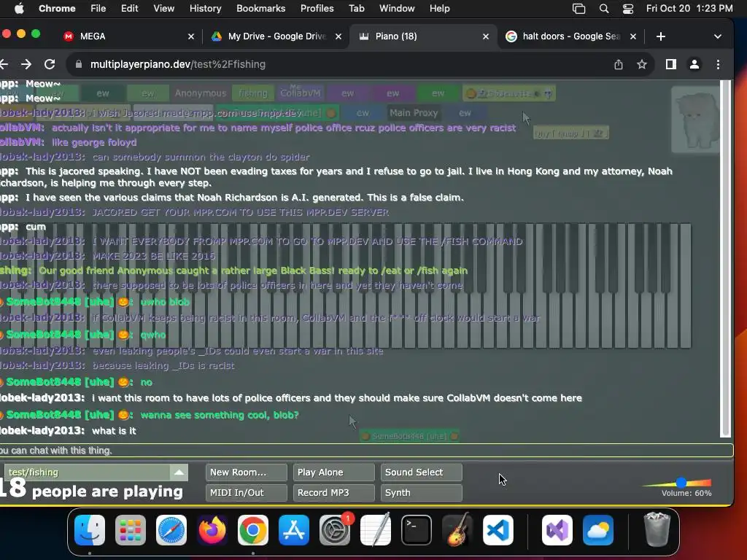Close the Piano (18) tab
Image resolution: width=747 pixels, height=560 pixels.
485,36
